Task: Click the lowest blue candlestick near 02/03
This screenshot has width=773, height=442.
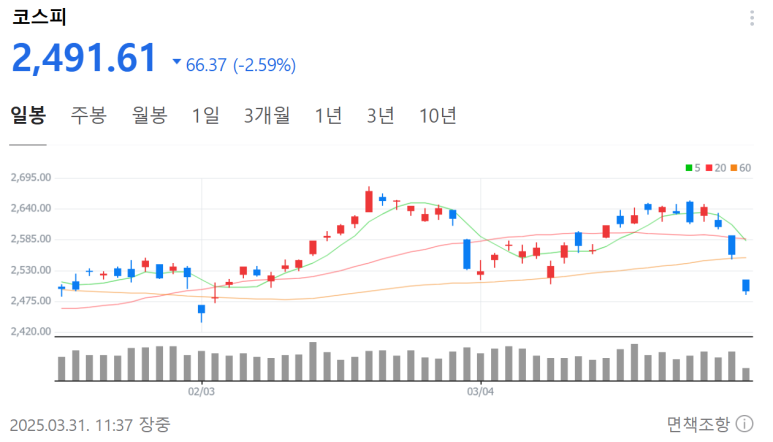Action: [201, 312]
